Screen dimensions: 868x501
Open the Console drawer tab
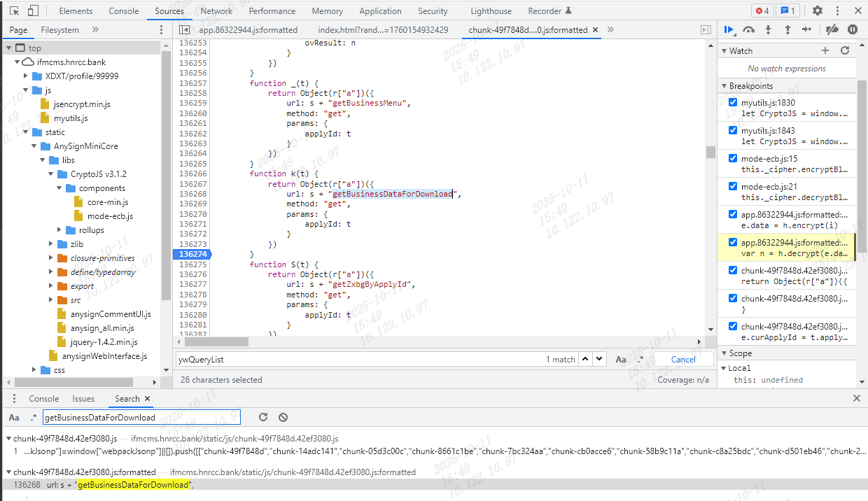coord(43,399)
